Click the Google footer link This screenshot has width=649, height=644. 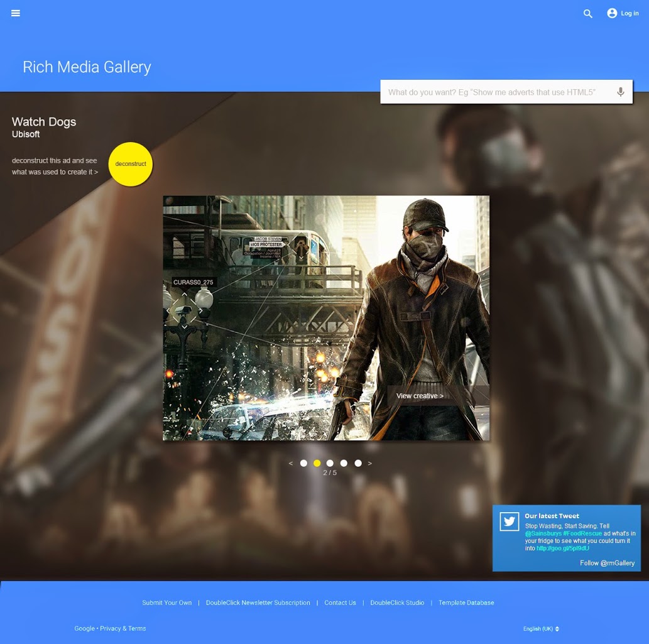pos(84,628)
